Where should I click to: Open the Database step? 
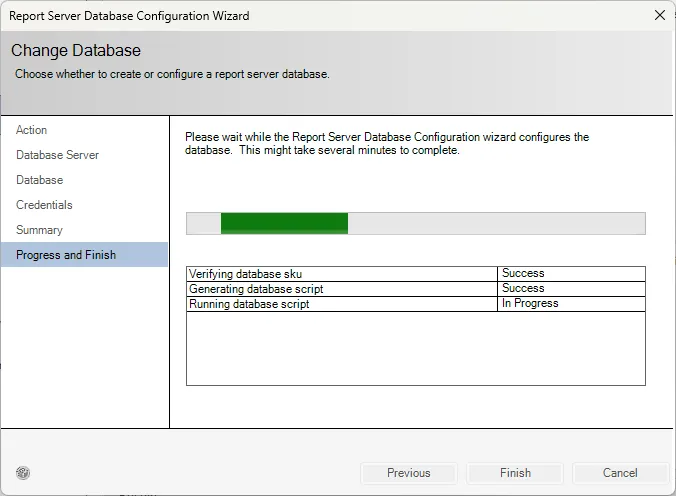[40, 180]
